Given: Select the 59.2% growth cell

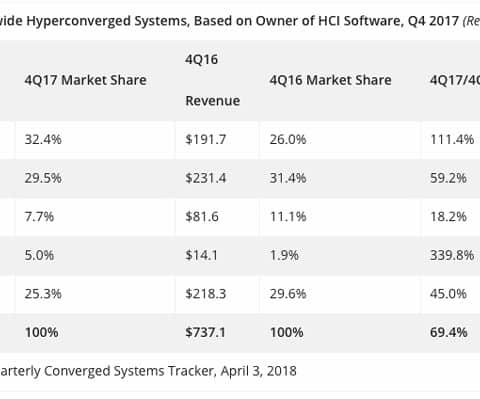Looking at the screenshot, I should (448, 178).
